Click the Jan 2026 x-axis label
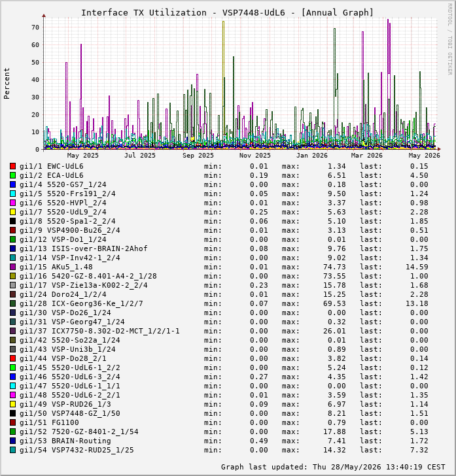The height and width of the screenshot is (476, 456). tap(311, 156)
